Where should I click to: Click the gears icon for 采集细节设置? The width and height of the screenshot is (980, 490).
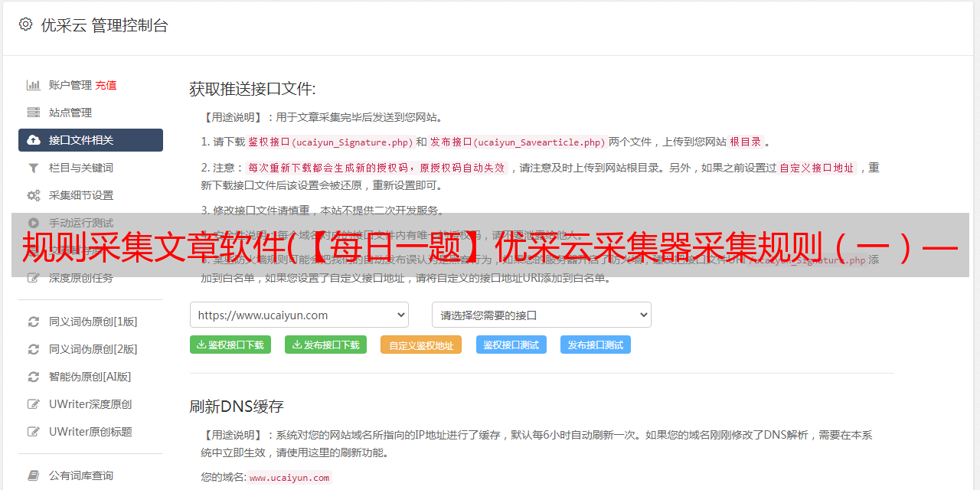[x=34, y=195]
